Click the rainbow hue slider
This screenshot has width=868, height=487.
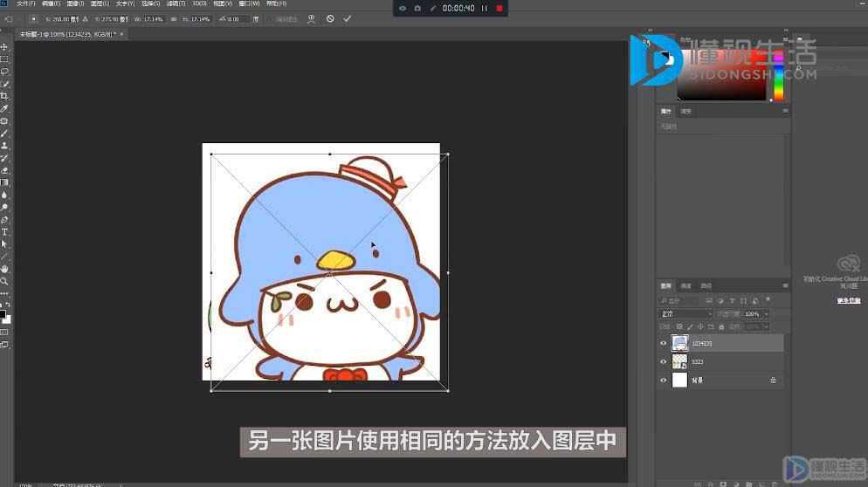click(x=778, y=75)
